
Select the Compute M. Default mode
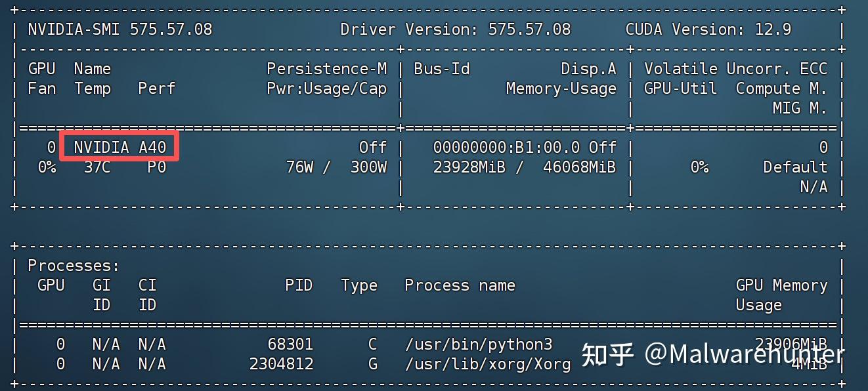click(x=795, y=167)
